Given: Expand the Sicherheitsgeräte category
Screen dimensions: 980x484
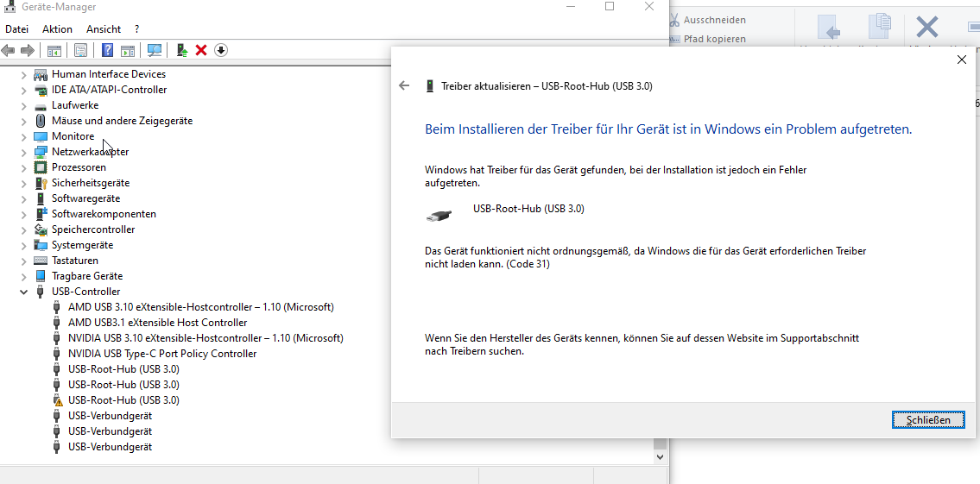Looking at the screenshot, I should (x=24, y=183).
